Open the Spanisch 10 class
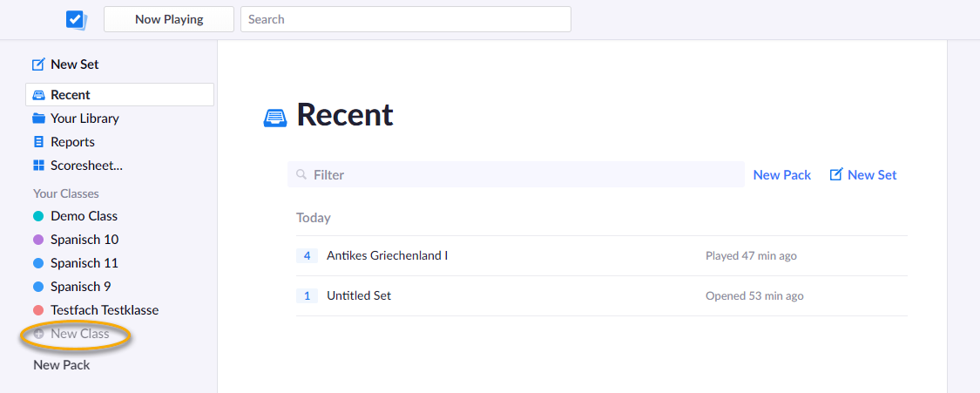The height and width of the screenshot is (393, 980). pos(84,240)
